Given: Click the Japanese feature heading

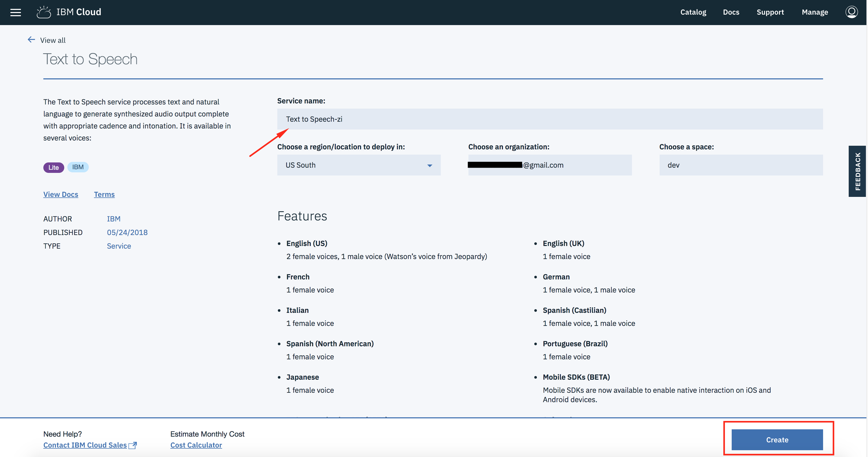Looking at the screenshot, I should pyautogui.click(x=303, y=377).
